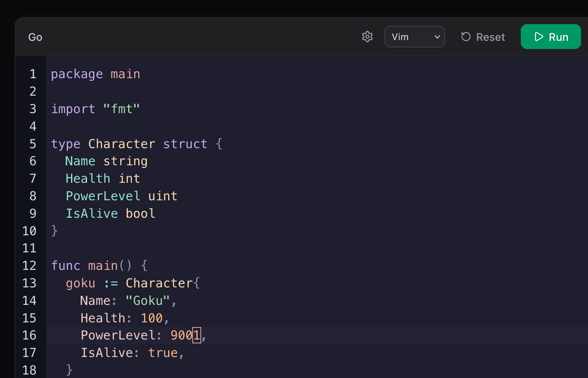This screenshot has height=378, width=588.
Task: Open the Vim selector to change keymap
Action: (x=415, y=37)
